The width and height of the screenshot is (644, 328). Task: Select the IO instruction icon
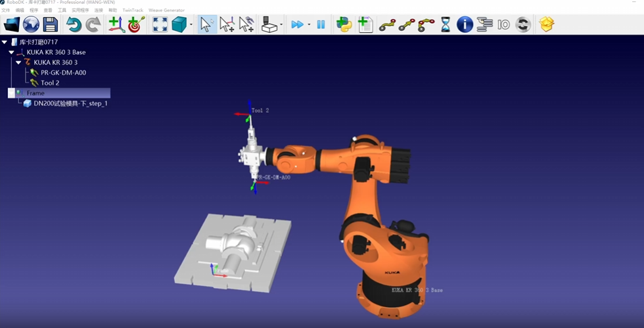point(503,25)
